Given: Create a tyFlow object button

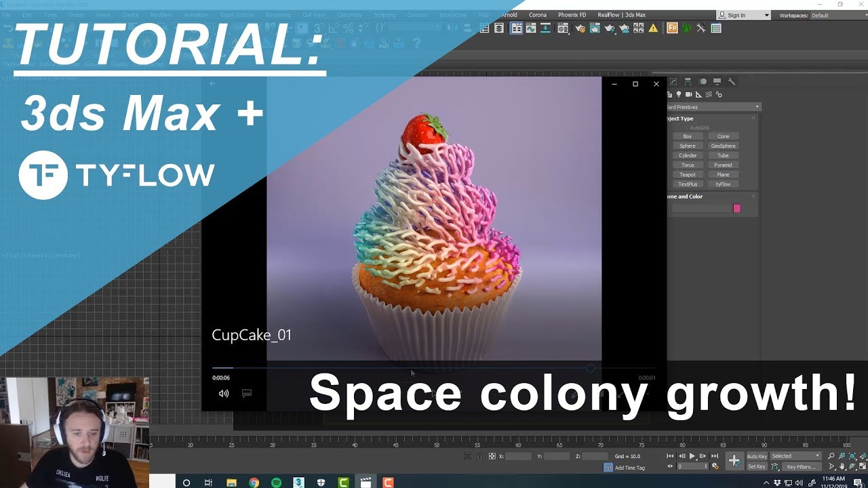Looking at the screenshot, I should [x=724, y=184].
